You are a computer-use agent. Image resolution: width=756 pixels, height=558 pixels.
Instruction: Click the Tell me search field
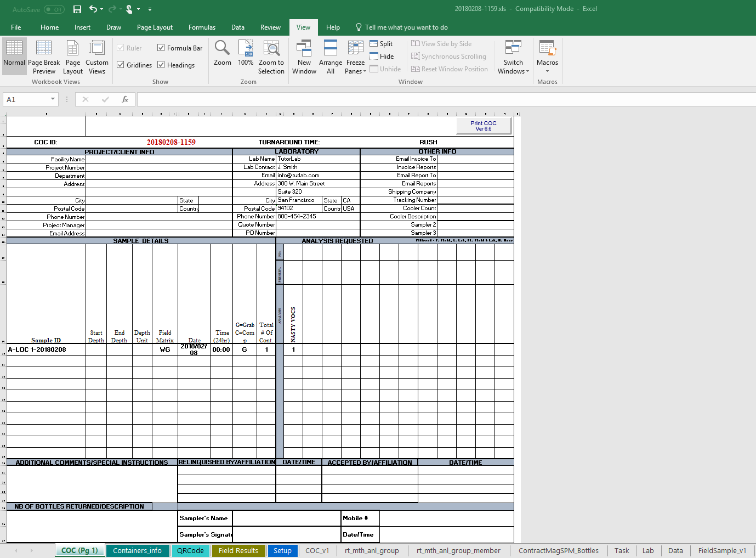(x=406, y=27)
